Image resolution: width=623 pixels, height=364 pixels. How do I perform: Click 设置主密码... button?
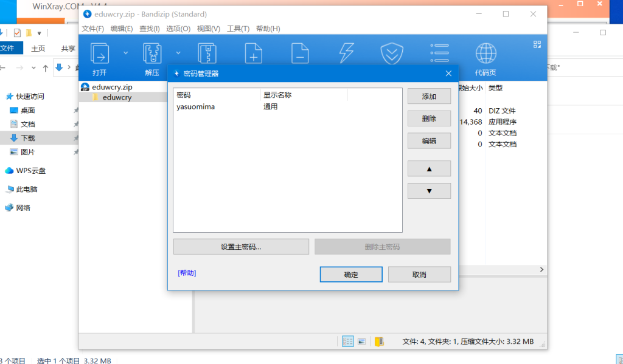click(x=241, y=247)
